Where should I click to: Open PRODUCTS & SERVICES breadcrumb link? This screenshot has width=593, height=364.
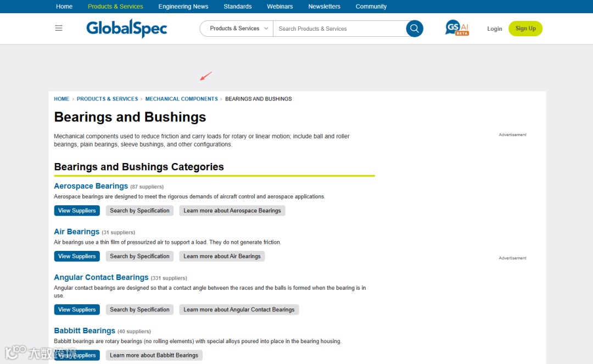tap(108, 99)
